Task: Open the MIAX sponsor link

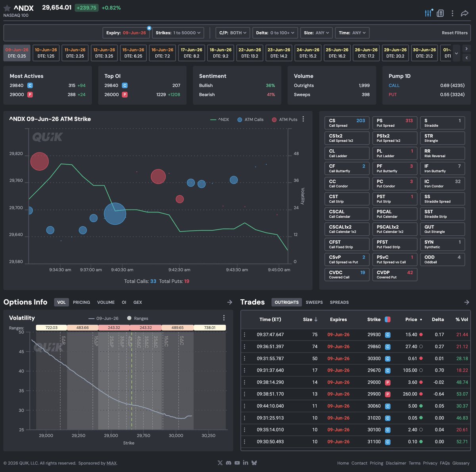Action: 111,463
